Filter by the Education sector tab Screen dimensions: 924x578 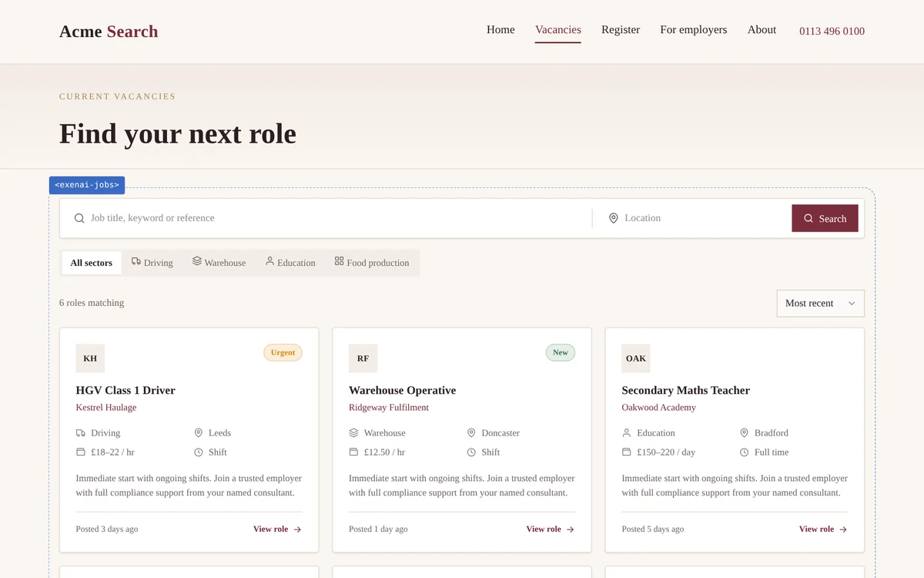(x=290, y=263)
